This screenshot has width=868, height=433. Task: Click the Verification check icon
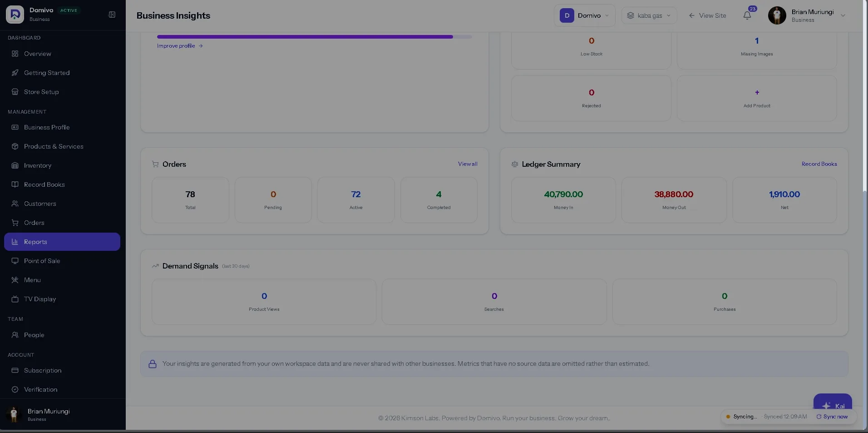click(x=15, y=389)
